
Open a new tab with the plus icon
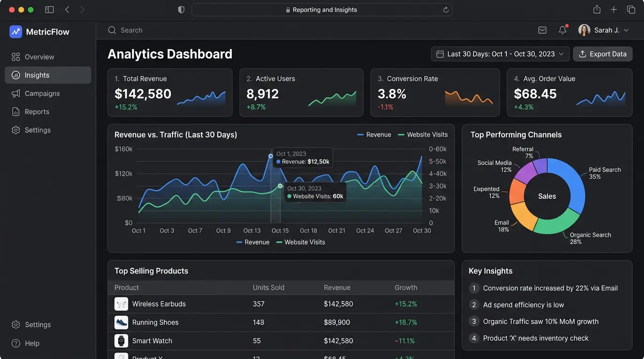pos(614,10)
